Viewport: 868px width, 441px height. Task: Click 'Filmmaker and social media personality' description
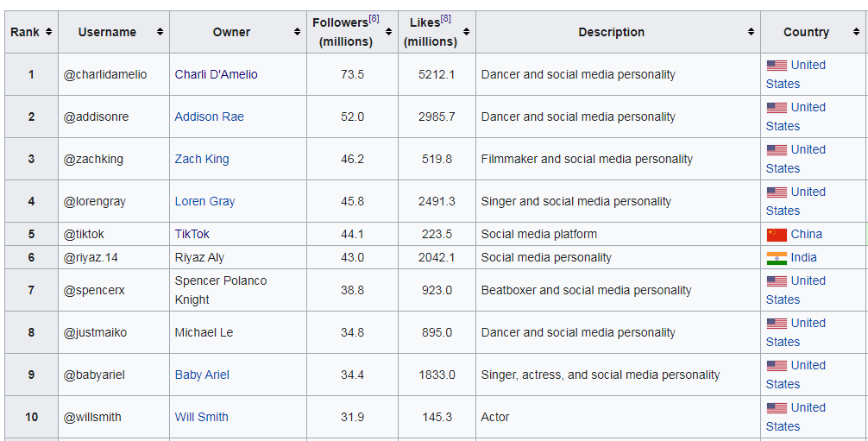(587, 159)
